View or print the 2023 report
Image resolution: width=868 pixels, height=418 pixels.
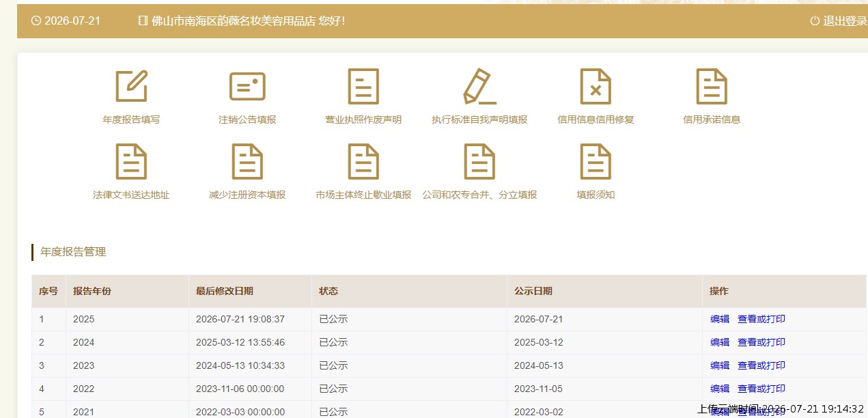(761, 365)
